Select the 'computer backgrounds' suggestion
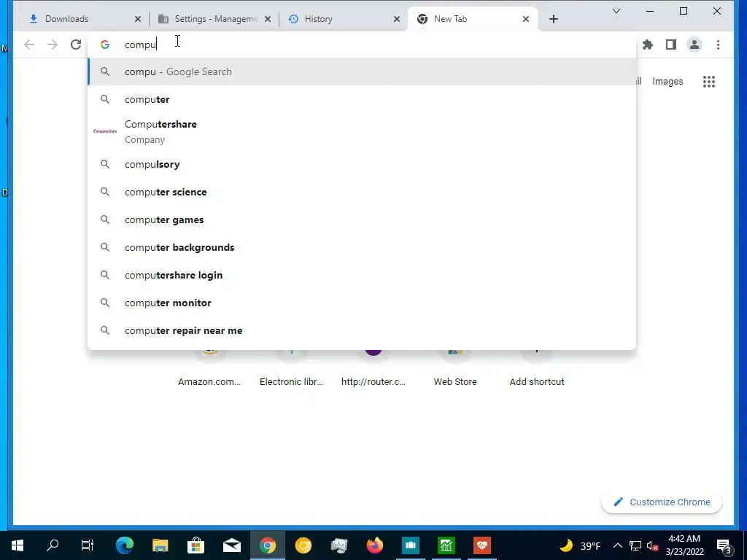Viewport: 747px width, 560px height. click(362, 247)
